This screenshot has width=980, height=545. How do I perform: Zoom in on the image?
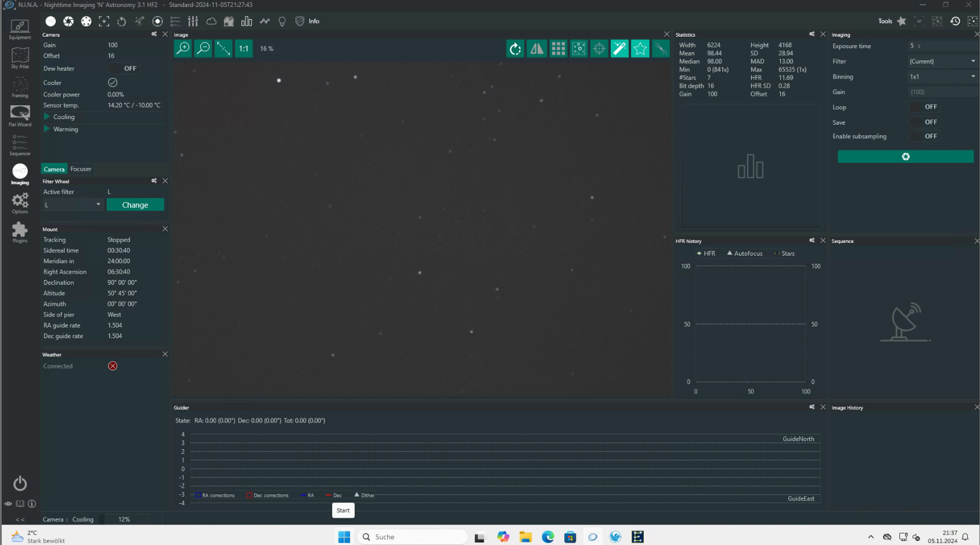[x=183, y=48]
